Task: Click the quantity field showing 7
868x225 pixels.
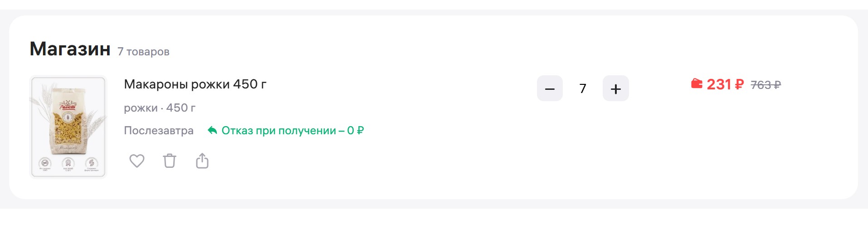Action: point(583,88)
